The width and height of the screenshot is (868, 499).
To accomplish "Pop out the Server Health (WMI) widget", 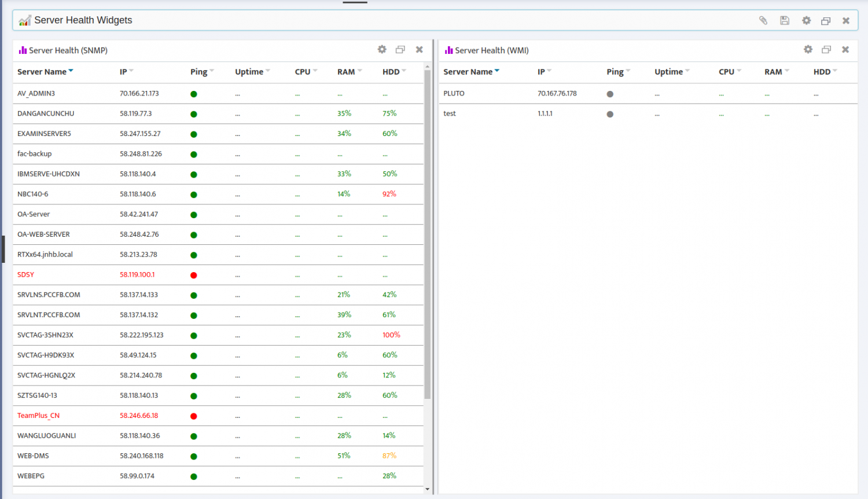I will [826, 50].
